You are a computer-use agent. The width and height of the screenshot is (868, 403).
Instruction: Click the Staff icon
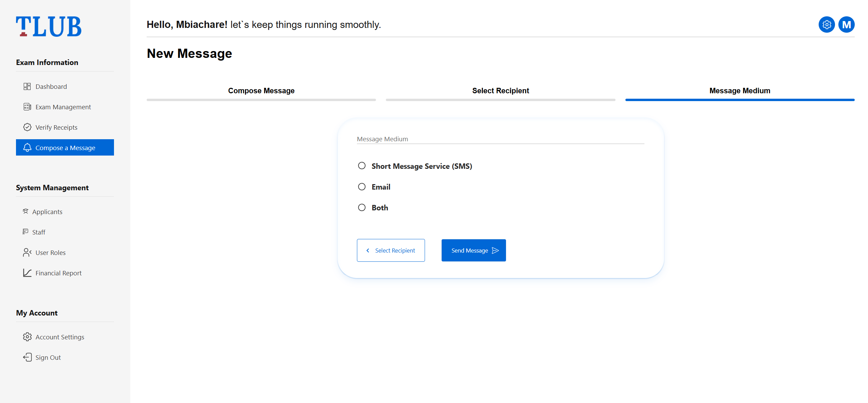pos(26,232)
